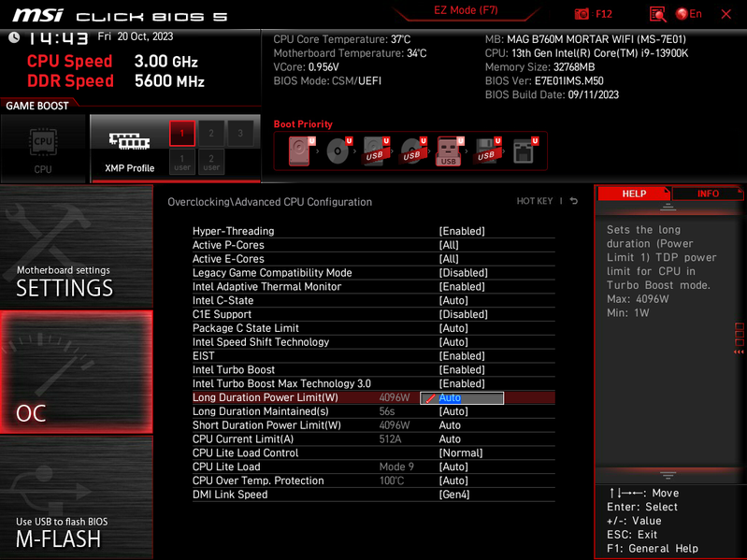Open the HOT KEY list
This screenshot has width=747, height=560.
pyautogui.click(x=535, y=201)
